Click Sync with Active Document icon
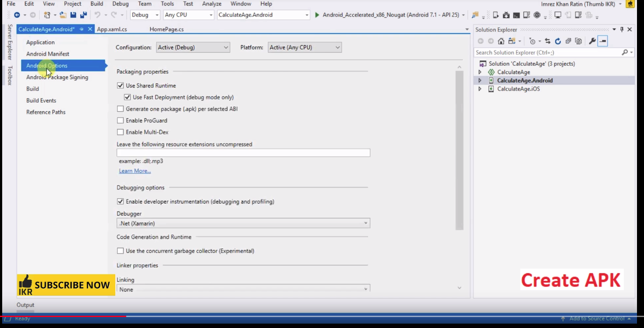644x328 pixels. [548, 41]
